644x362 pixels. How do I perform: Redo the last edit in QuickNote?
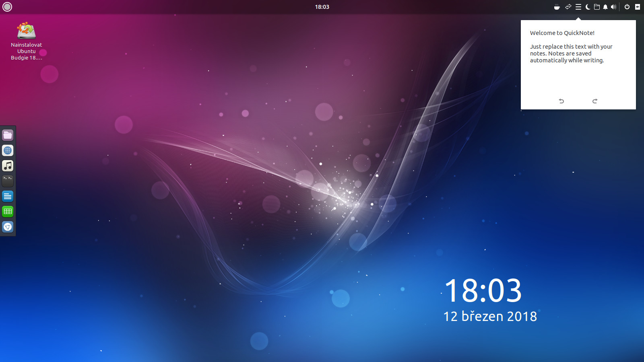pos(595,101)
